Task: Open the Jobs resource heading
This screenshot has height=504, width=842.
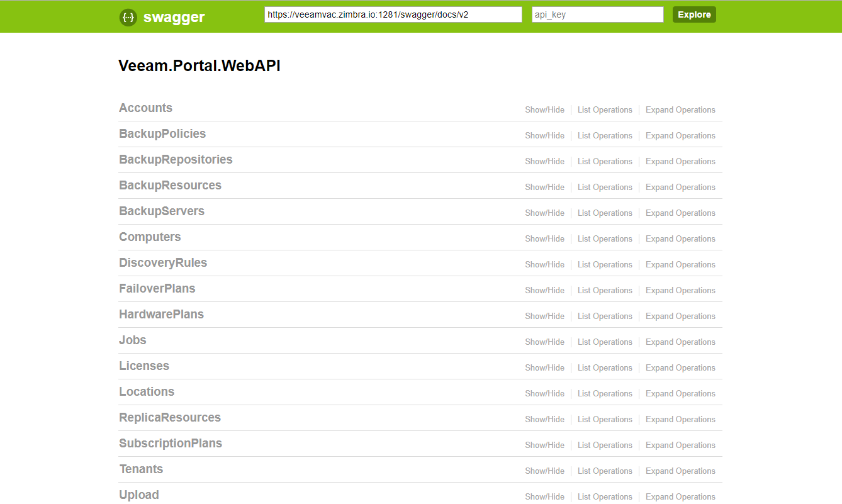Action: tap(133, 340)
